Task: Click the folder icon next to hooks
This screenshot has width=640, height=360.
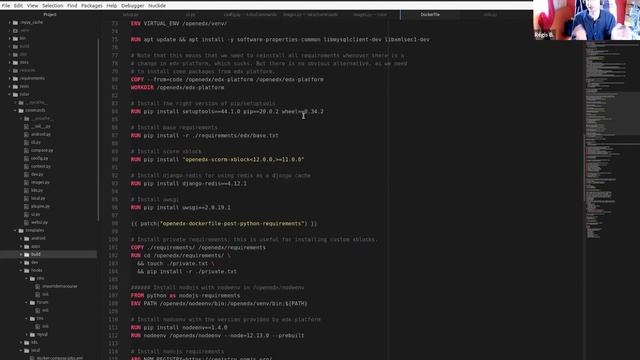Action: (27, 270)
